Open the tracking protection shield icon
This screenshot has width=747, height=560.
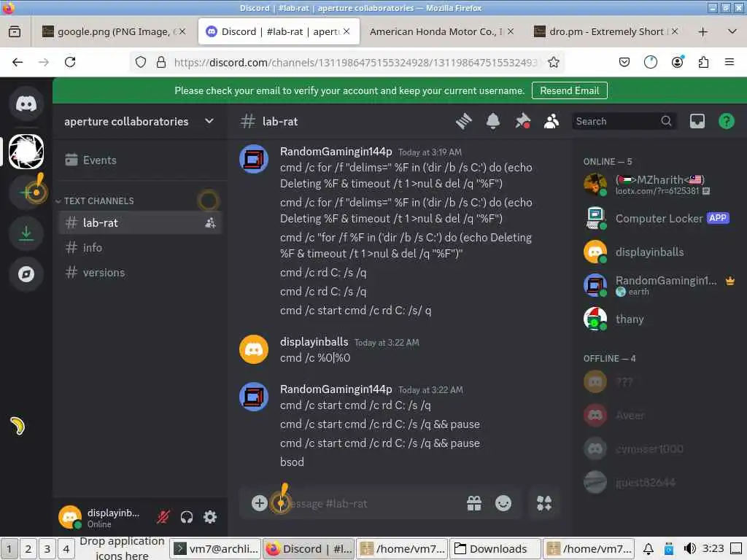141,63
